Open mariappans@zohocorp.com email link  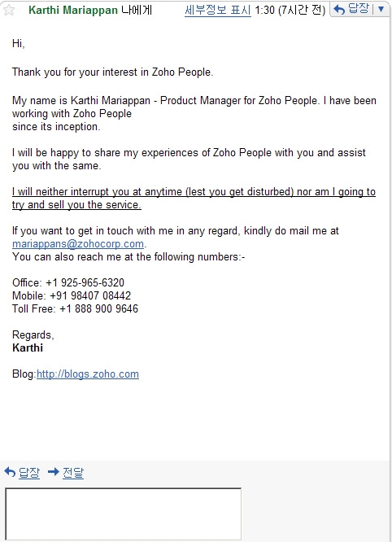(78, 243)
